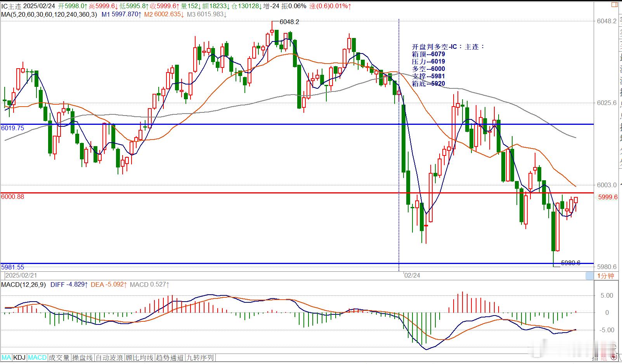Switch to the KDJ indicator tab
This screenshot has height=364, width=622.
tap(19, 357)
